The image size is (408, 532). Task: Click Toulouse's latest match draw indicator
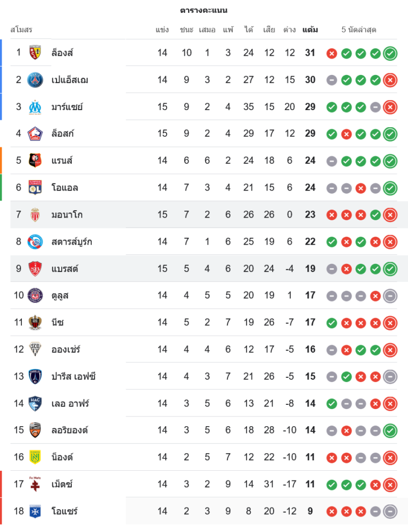[x=390, y=296]
